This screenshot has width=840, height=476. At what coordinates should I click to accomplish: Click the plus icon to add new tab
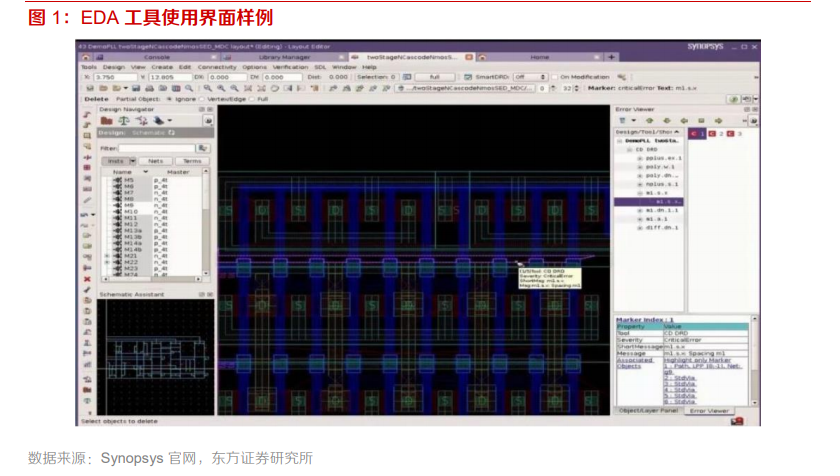point(611,57)
